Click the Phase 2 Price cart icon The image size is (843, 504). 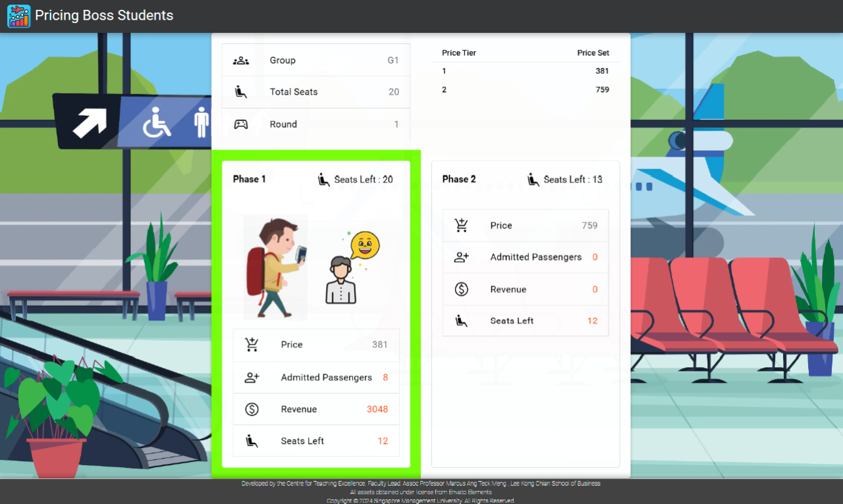pyautogui.click(x=461, y=226)
